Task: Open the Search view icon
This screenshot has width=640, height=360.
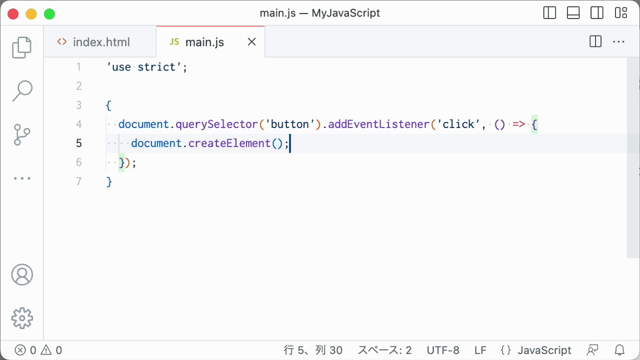Action: [22, 91]
